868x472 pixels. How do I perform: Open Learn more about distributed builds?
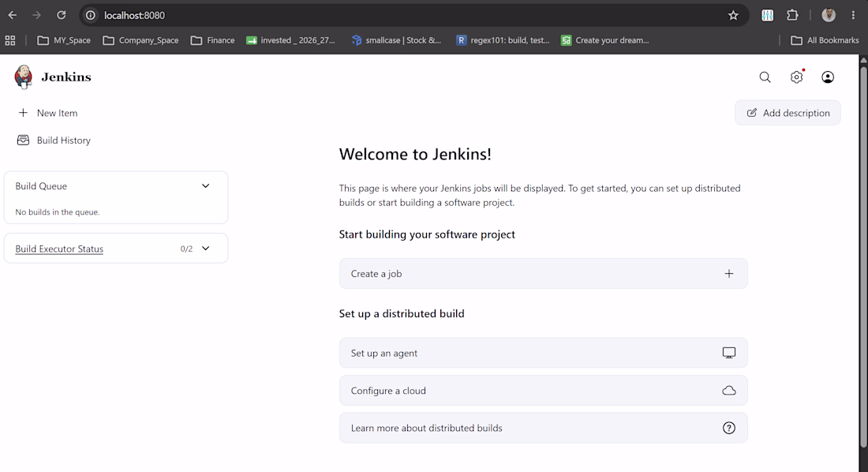(x=543, y=428)
